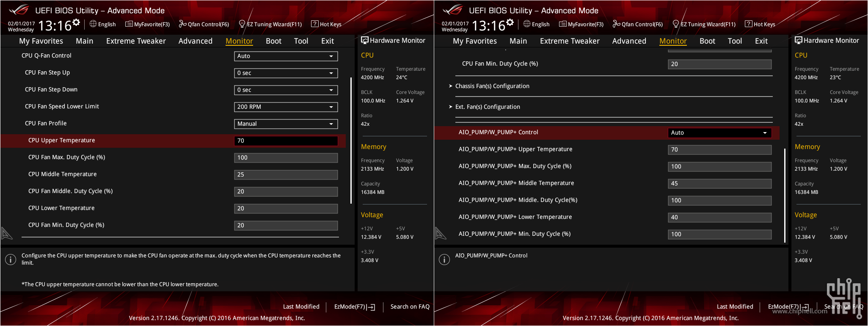868x326 pixels.
Task: Click Last Modified in left window footer
Action: pyautogui.click(x=301, y=307)
